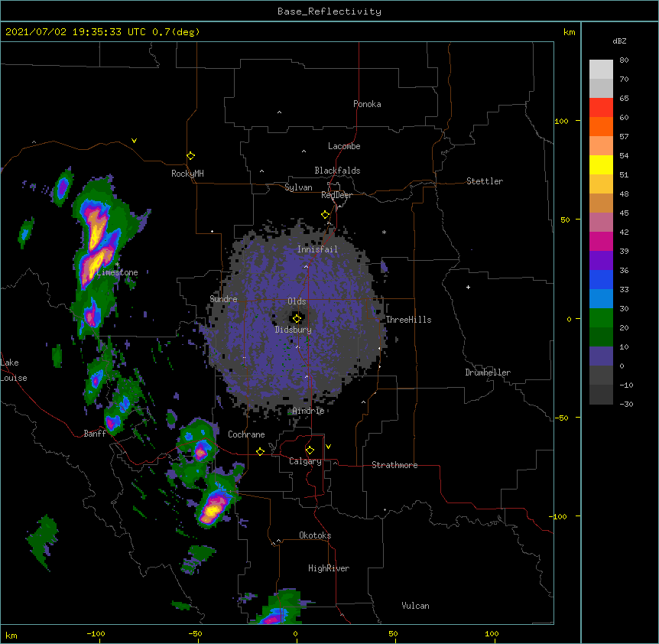The height and width of the screenshot is (644, 659).
Task: Click the 80 value on dBZ legend
Action: [624, 60]
